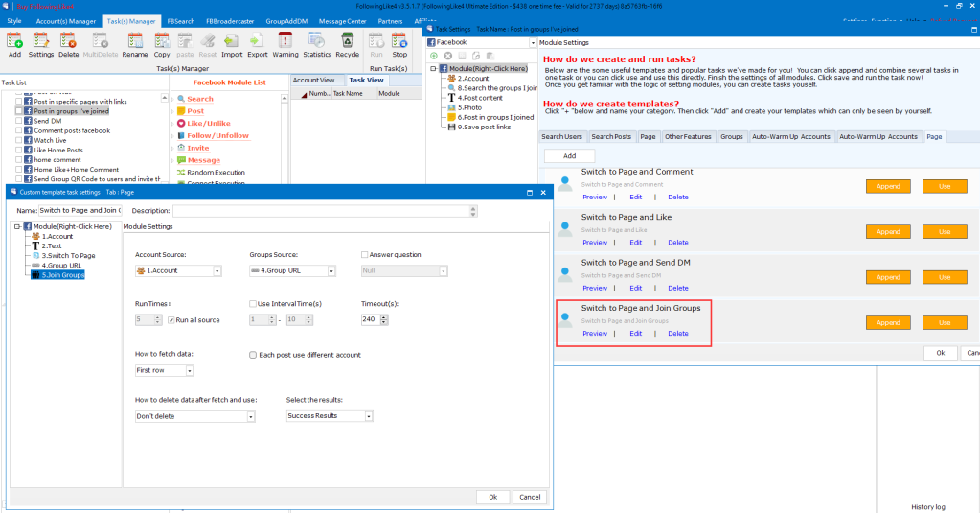Open the Groups Source dropdown
The image size is (980, 513).
pos(331,271)
